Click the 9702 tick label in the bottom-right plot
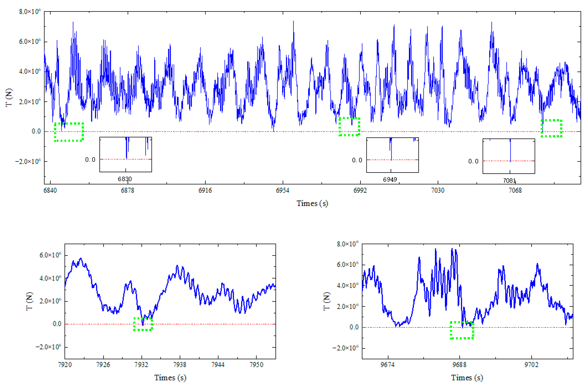588x390 pixels. [x=531, y=365]
